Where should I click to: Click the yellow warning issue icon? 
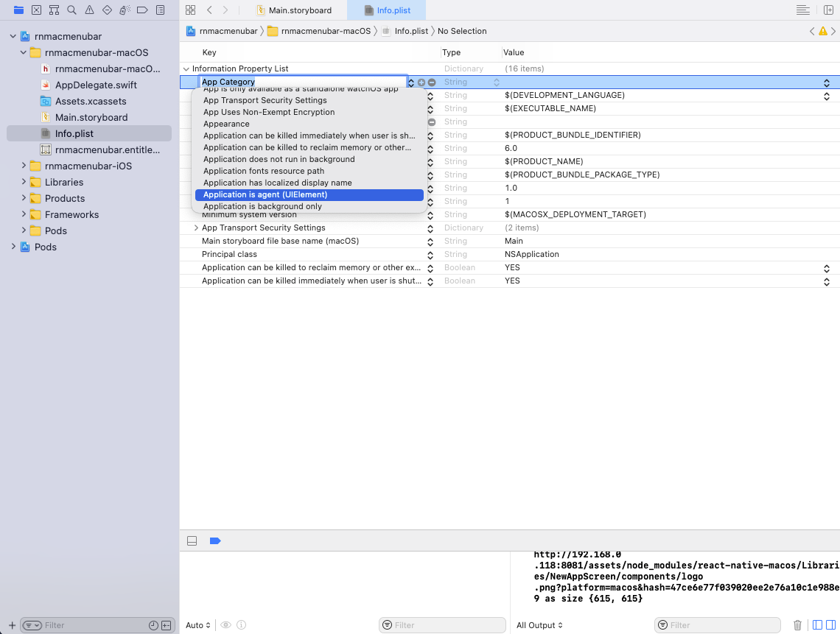(x=823, y=31)
